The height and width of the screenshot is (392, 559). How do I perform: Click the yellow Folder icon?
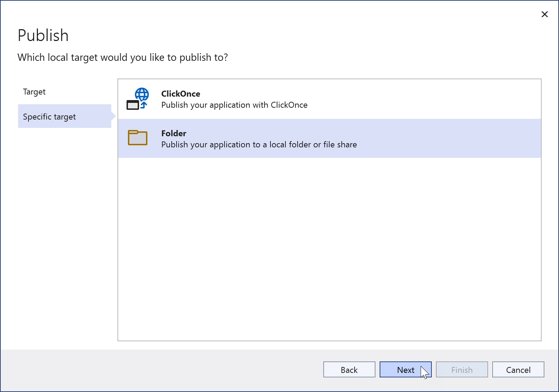pos(138,138)
